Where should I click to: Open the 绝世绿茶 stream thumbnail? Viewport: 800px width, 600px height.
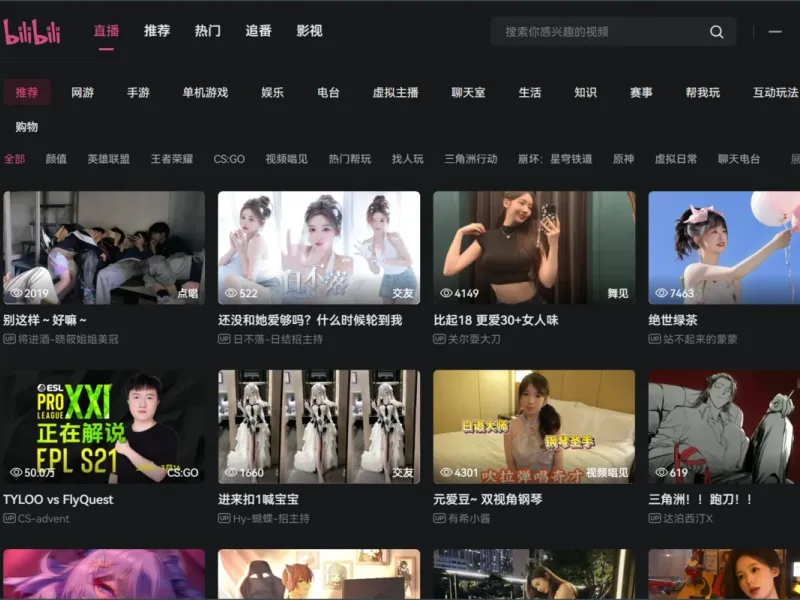[724, 248]
